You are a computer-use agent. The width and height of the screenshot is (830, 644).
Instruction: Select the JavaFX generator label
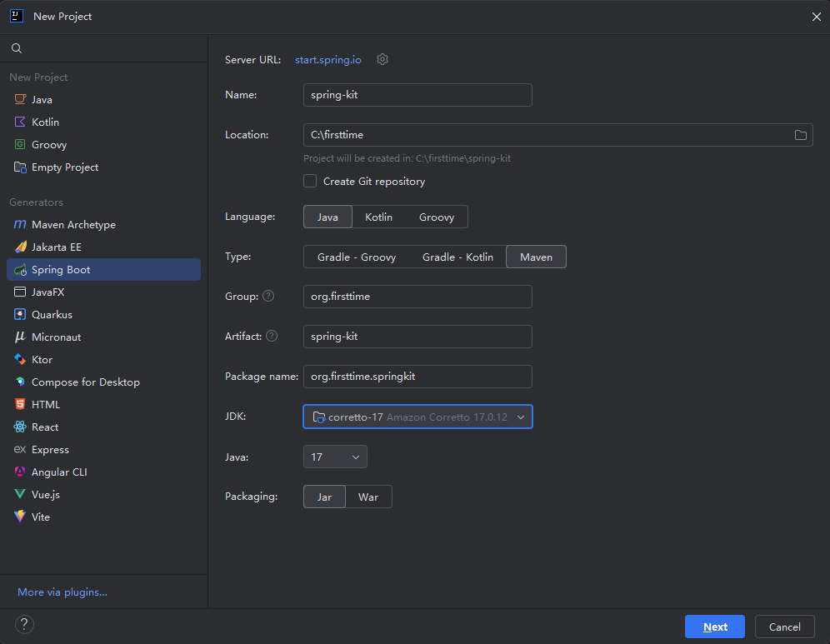click(47, 292)
